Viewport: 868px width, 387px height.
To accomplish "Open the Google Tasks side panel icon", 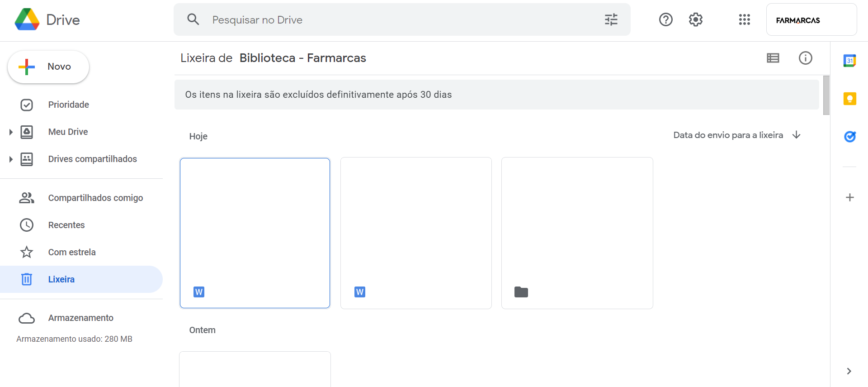I will click(x=849, y=136).
